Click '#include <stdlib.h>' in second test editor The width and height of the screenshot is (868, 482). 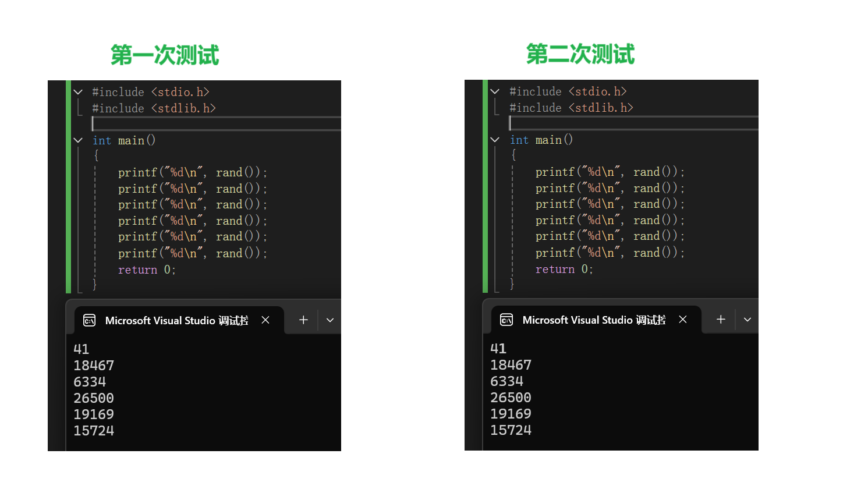coord(572,108)
